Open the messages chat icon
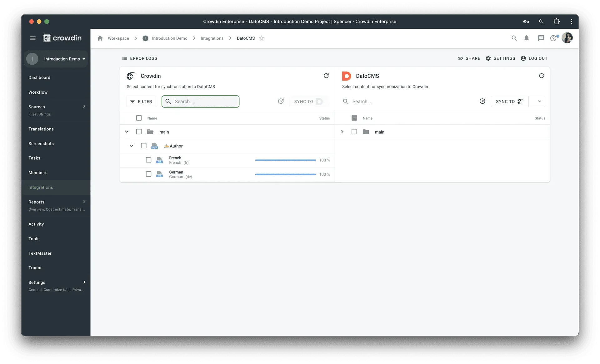 pos(541,38)
